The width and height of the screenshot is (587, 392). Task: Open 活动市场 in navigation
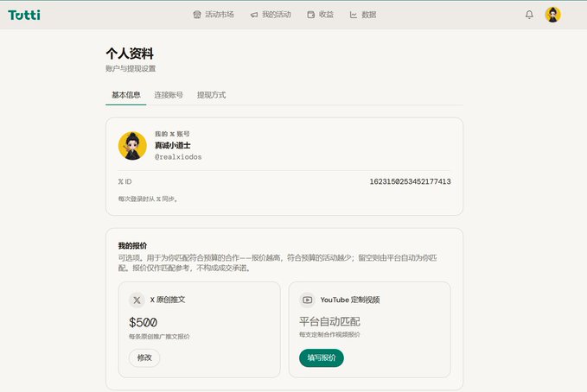[x=214, y=15]
